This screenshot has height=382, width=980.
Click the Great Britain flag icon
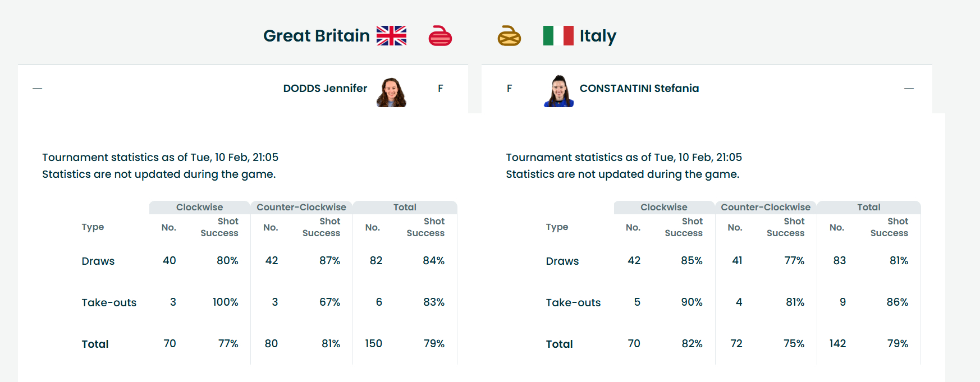[x=391, y=35]
